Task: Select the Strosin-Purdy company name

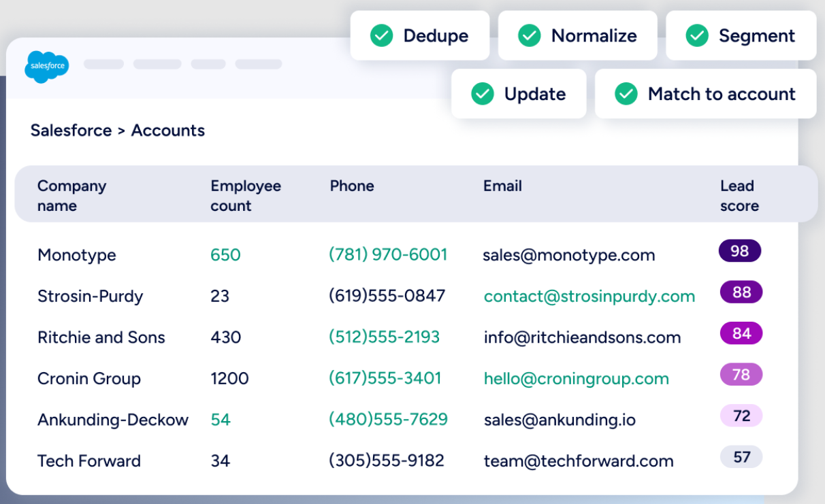Action: (x=91, y=296)
